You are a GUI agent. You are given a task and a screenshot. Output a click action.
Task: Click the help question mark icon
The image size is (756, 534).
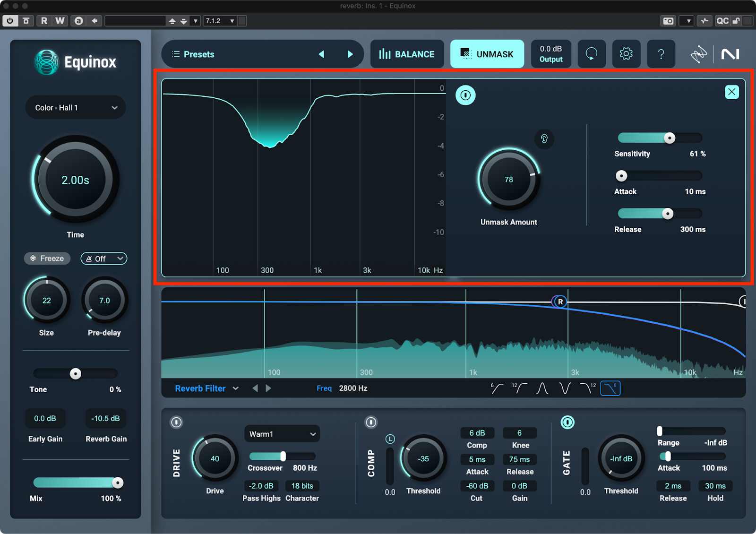point(661,54)
